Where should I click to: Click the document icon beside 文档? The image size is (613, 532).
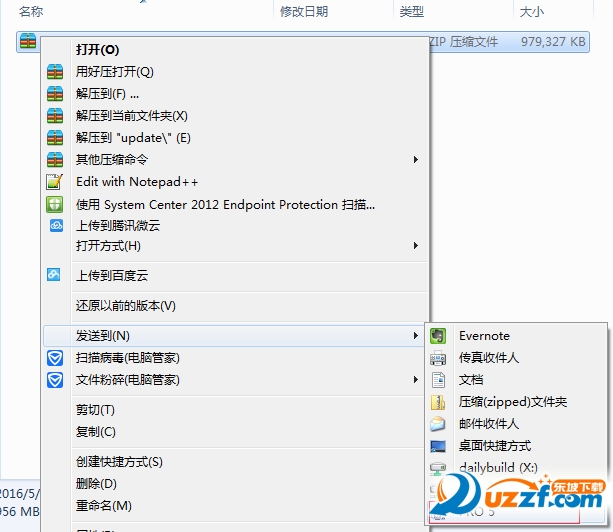coord(438,380)
